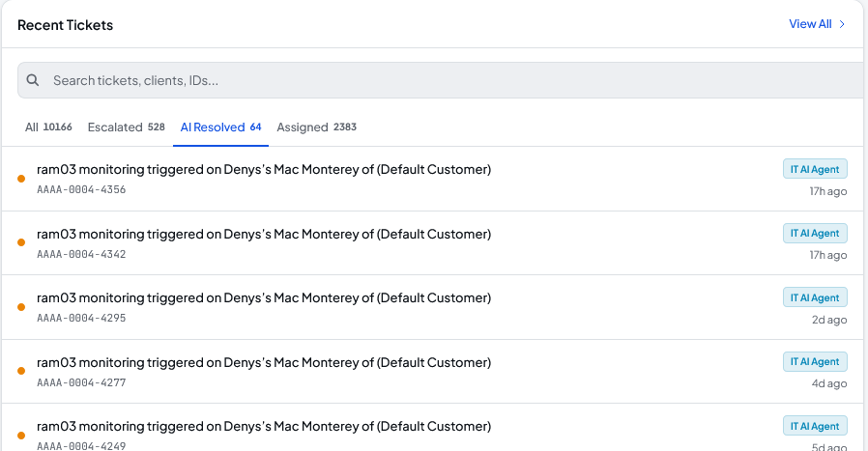Switch to the Escalated tab
The width and height of the screenshot is (868, 451).
pyautogui.click(x=127, y=127)
